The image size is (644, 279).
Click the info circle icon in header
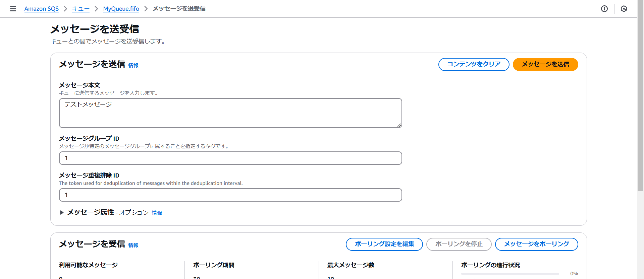[x=604, y=9]
